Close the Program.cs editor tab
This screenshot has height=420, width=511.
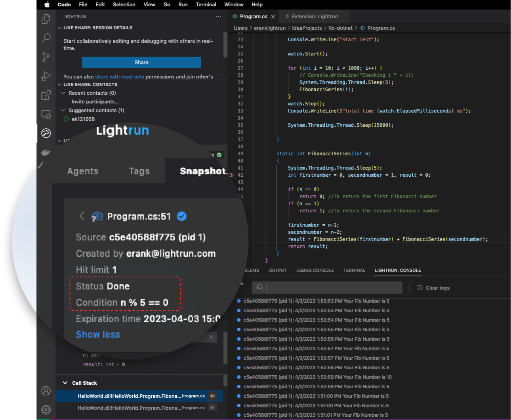click(x=273, y=17)
